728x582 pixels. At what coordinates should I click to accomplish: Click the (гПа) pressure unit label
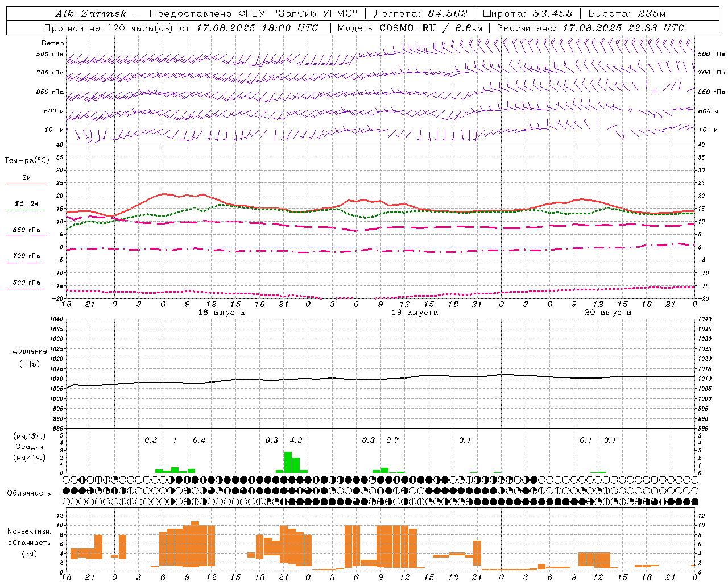(x=30, y=364)
